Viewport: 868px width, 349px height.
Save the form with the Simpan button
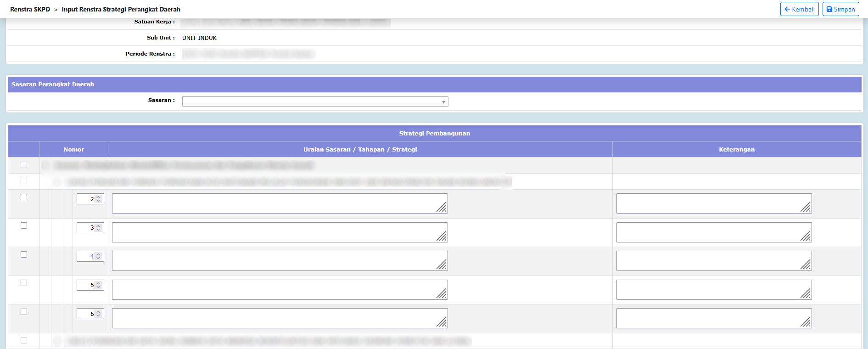[x=840, y=9]
